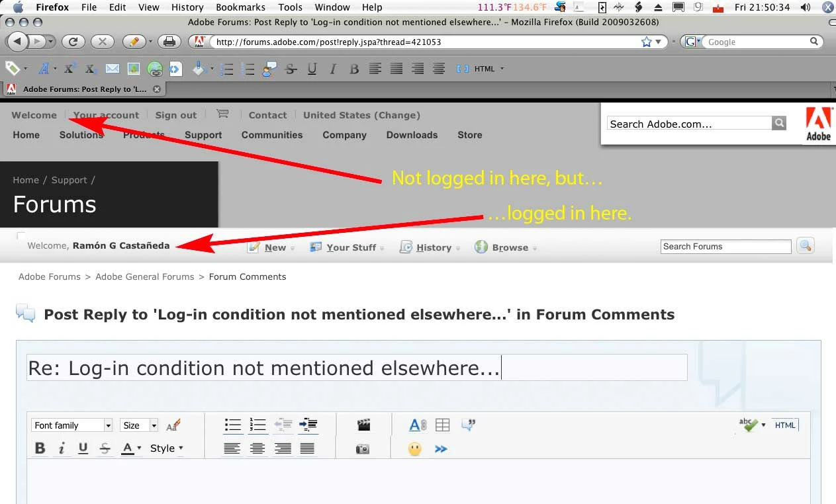836x504 pixels.
Task: Insert a bulleted list in the reply editor
Action: (232, 425)
